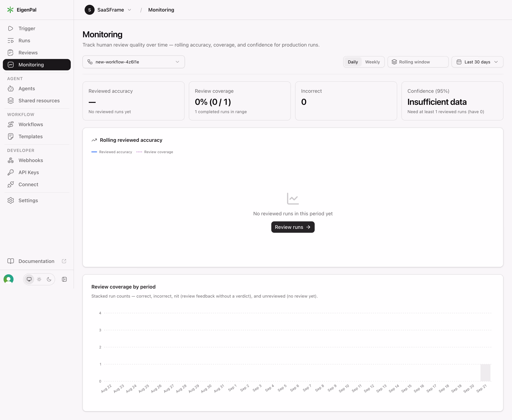Click the Review coverage 0% (0 / 1) card
Viewport: 512px width, 420px height.
click(240, 101)
